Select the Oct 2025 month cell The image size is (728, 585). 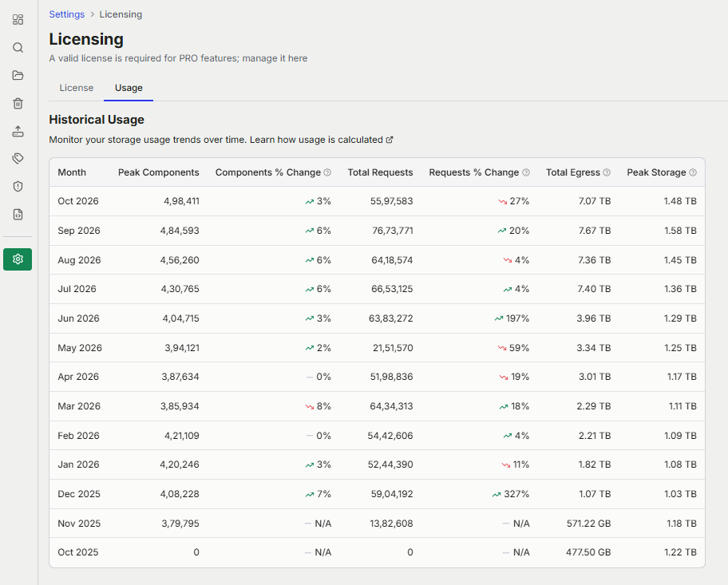(x=78, y=552)
